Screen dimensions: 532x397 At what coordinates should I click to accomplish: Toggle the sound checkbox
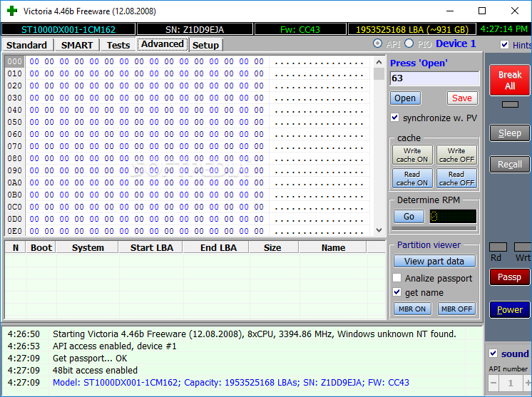tap(493, 354)
